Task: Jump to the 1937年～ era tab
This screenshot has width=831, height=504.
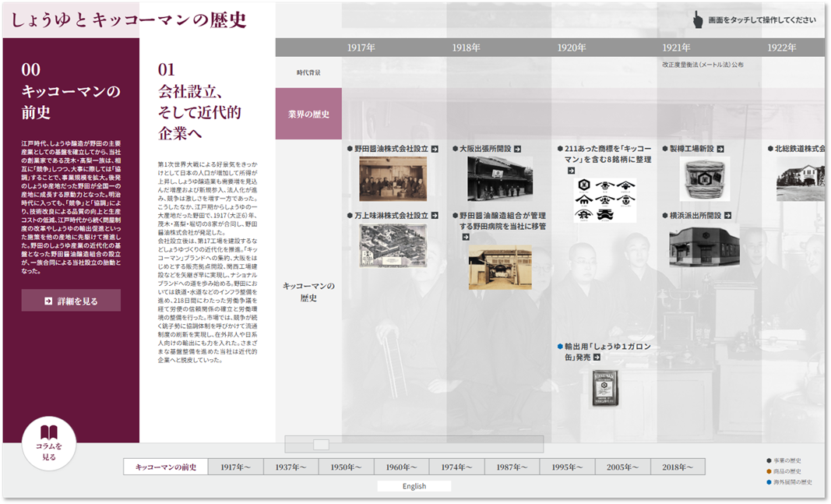Action: tap(290, 467)
